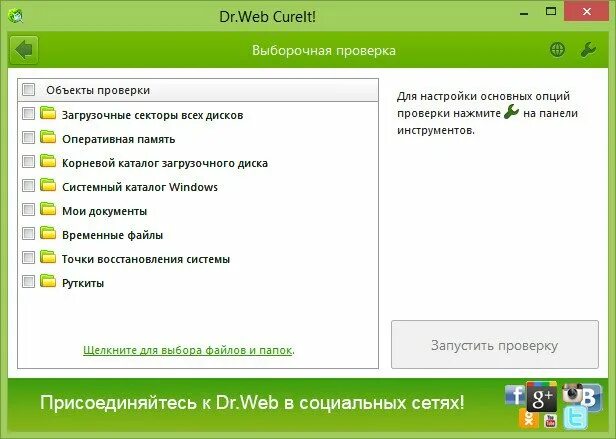Open Dr.Web VKontakte icon
Image resolution: width=616 pixels, height=439 pixels.
pos(591,398)
